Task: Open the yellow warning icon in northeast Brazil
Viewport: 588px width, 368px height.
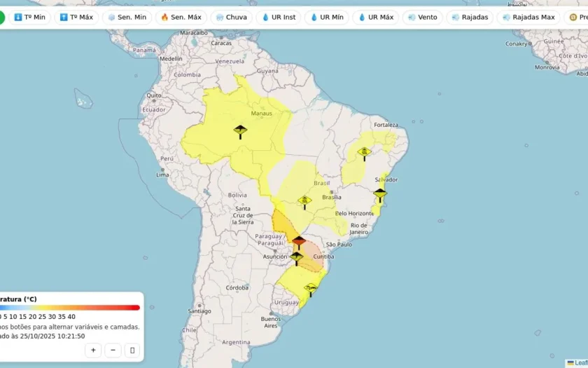Action: point(364,154)
